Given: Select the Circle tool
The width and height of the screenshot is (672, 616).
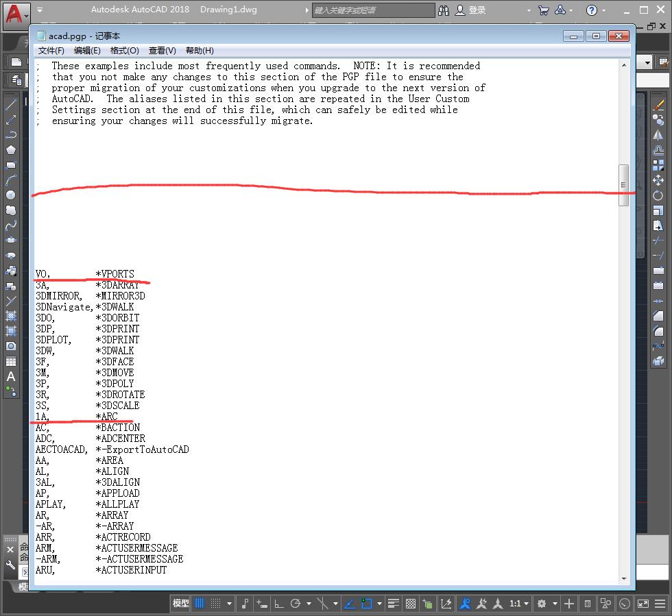Looking at the screenshot, I should [x=11, y=195].
